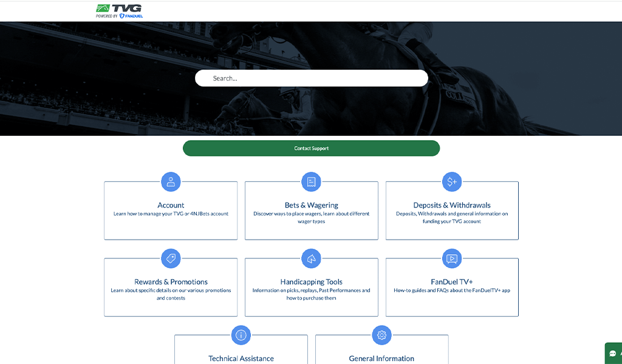Open the Account person icon
This screenshot has height=364, width=622.
pos(171,182)
